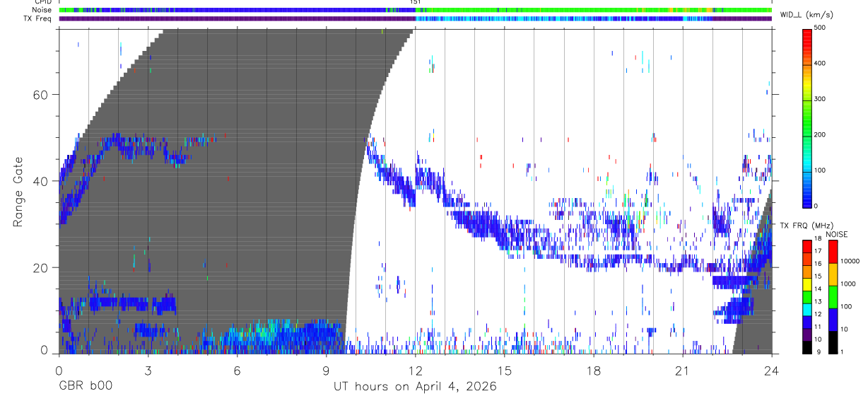Click the x-axis tick label "18" under the plot
The image size is (868, 401).
coord(594,371)
